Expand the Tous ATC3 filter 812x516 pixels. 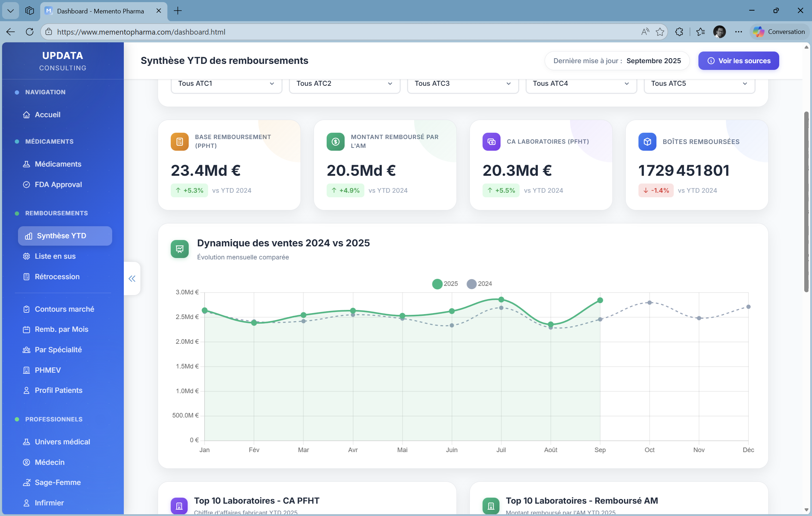(462, 84)
